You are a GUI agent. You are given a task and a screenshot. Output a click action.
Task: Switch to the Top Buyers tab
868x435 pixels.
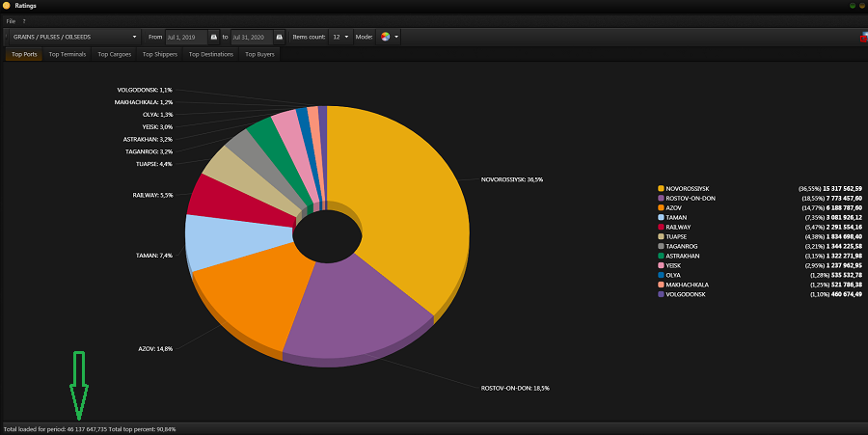pos(259,54)
